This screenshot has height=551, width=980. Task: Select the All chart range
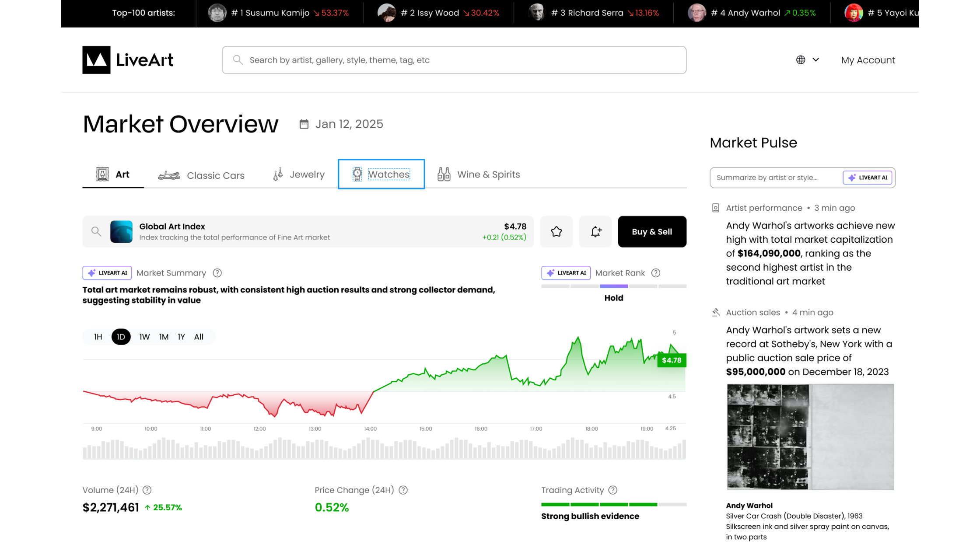[x=199, y=337]
